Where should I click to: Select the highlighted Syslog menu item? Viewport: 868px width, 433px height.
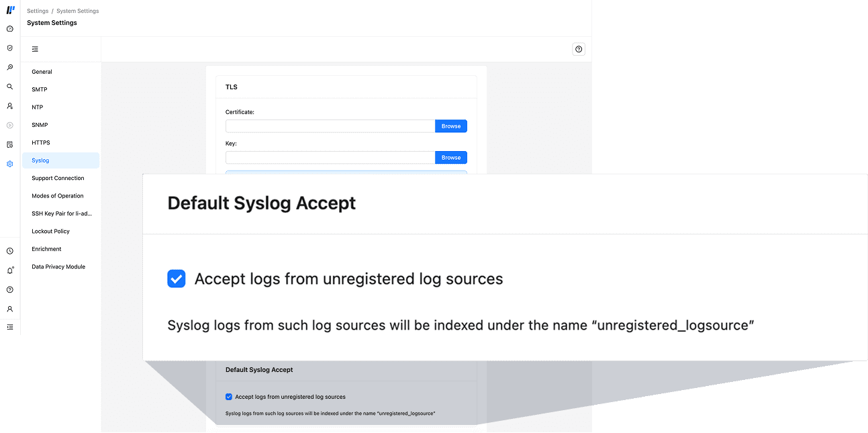tap(60, 160)
